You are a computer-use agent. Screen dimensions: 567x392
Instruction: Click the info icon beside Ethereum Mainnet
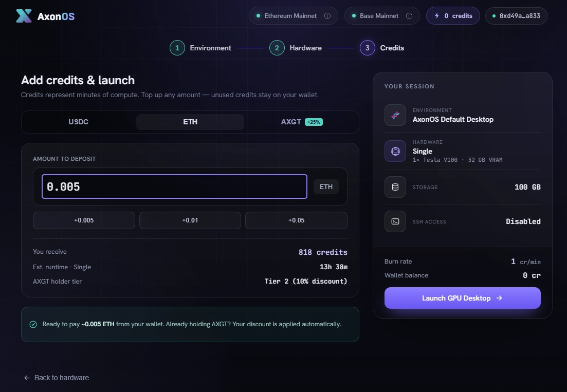click(327, 16)
